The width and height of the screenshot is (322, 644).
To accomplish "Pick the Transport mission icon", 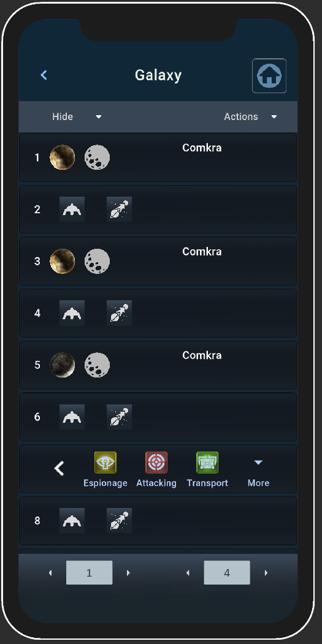I will coord(207,463).
